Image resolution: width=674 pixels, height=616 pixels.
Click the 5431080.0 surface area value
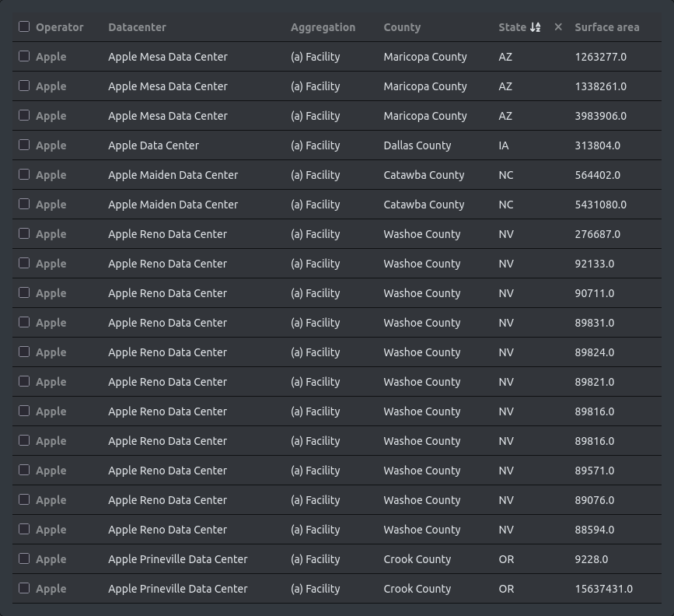click(x=600, y=205)
